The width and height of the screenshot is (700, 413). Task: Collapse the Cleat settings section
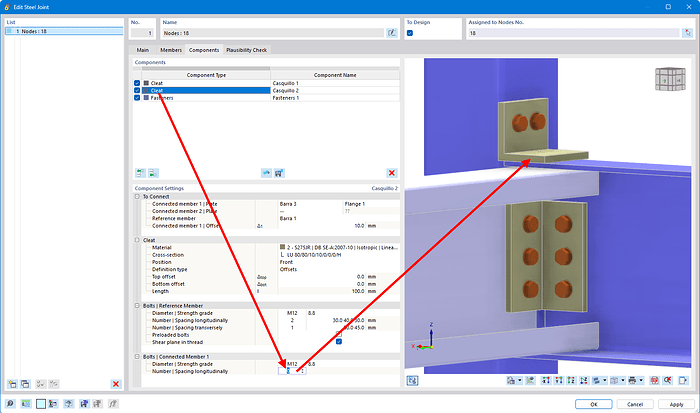[136, 240]
